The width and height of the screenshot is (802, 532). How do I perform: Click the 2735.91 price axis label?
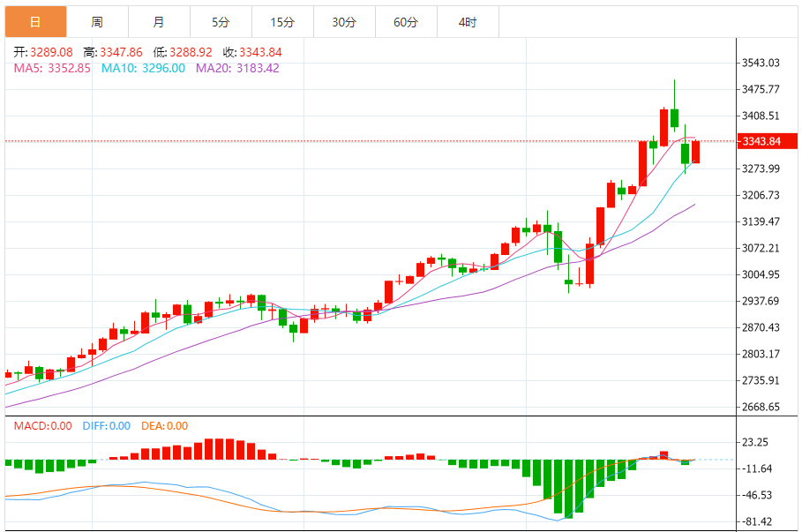[x=761, y=380]
